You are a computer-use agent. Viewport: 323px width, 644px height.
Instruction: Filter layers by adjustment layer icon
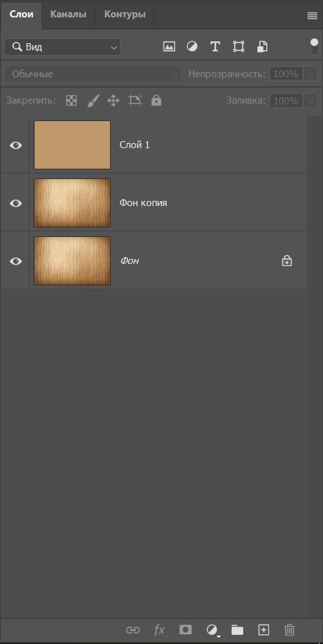click(x=192, y=46)
